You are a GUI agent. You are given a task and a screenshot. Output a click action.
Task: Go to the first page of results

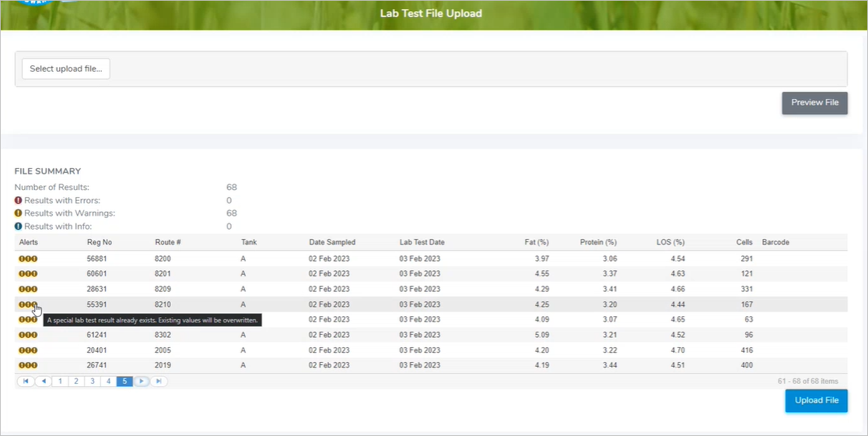click(26, 381)
